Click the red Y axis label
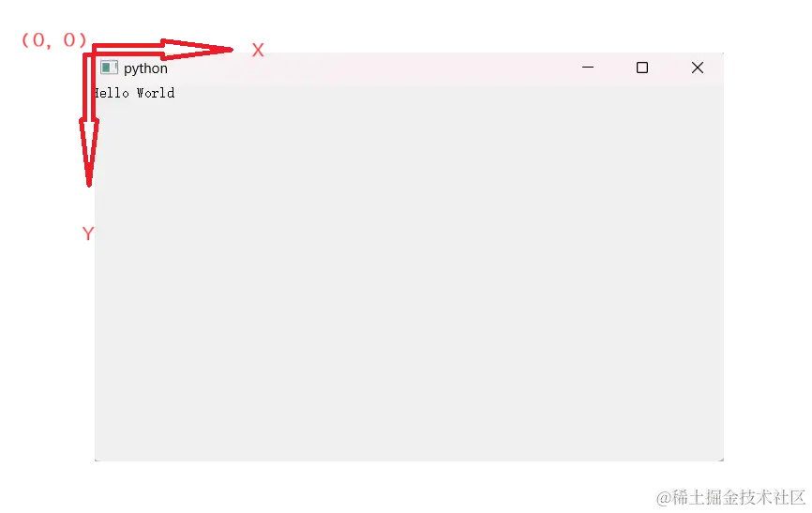This screenshot has height=513, width=812. 87,234
